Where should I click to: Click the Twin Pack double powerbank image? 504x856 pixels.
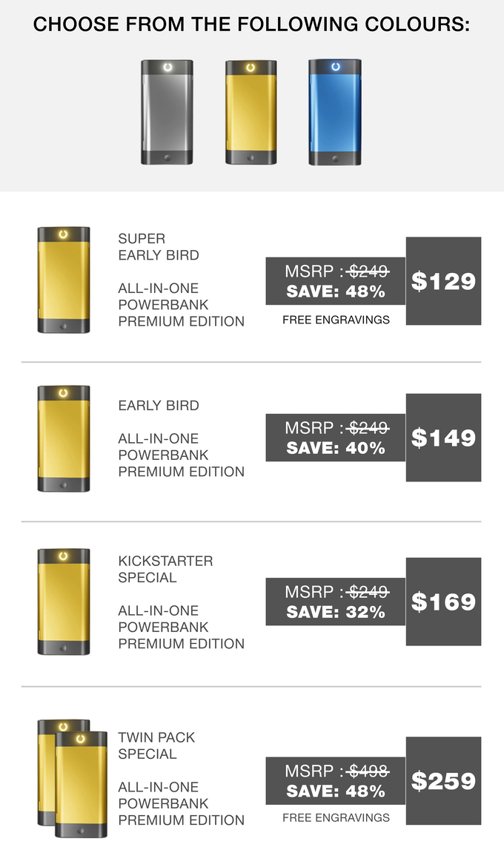point(73,778)
